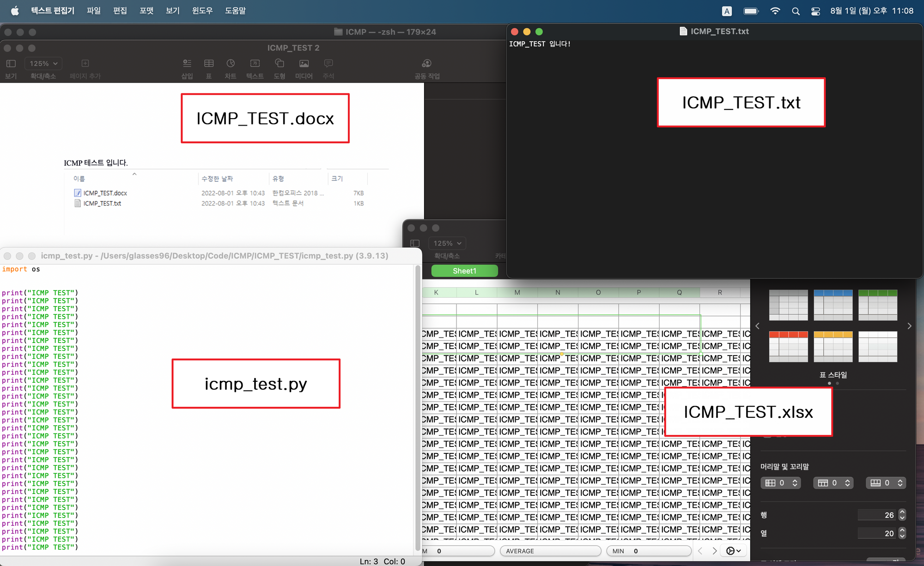Open the footer rows count dropdown
The image size is (924, 566).
point(886,483)
